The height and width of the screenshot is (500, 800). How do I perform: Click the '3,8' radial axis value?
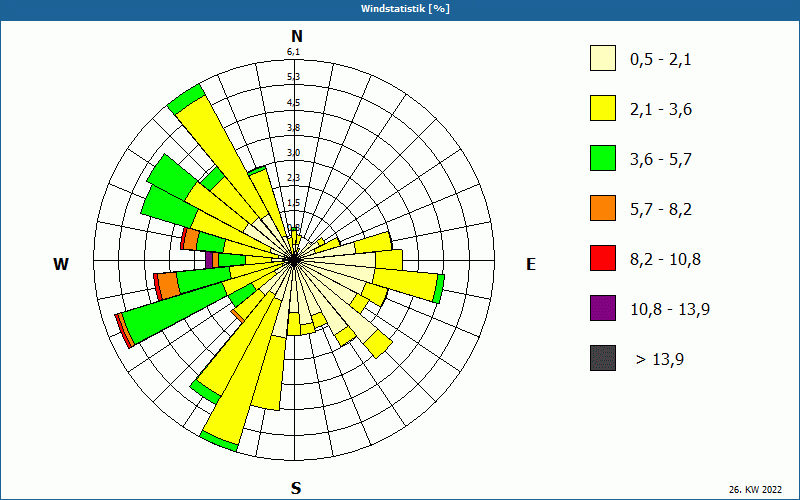pyautogui.click(x=293, y=128)
